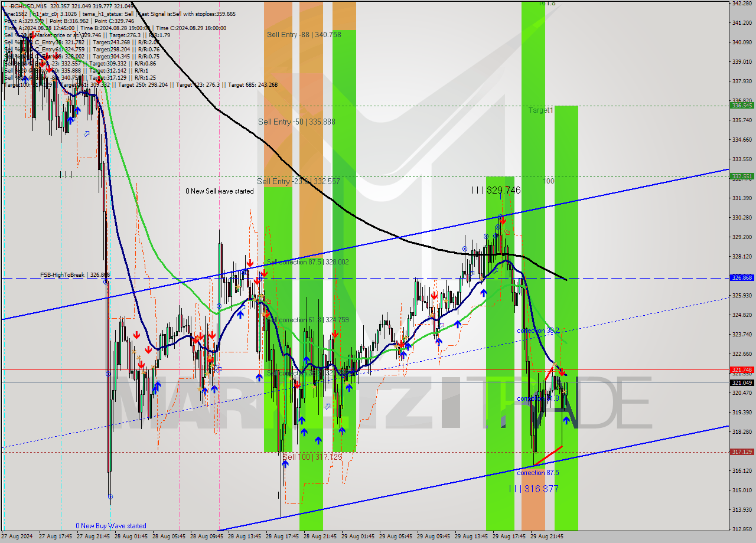Click the '28 Aug 01:45' time axis label
Screen dimensions: 756x543
(x=131, y=537)
